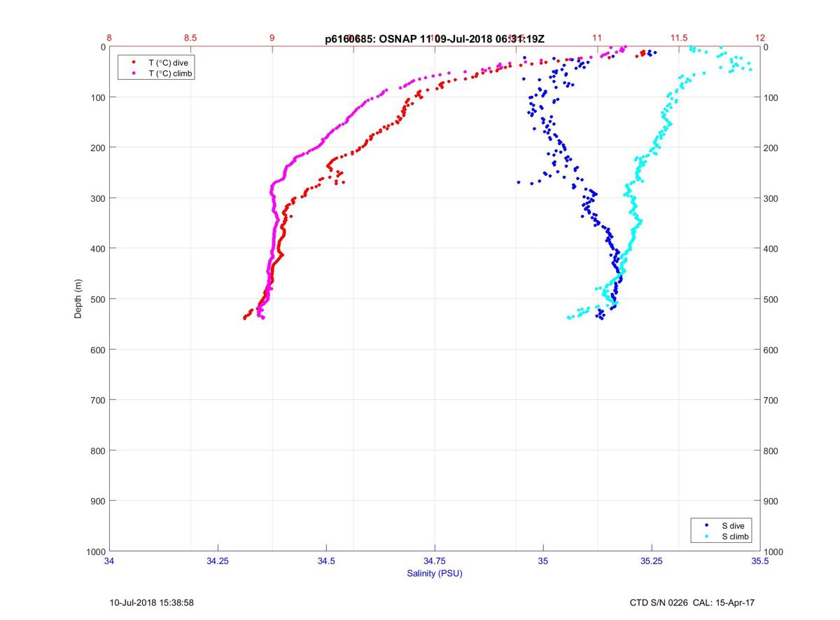Click the '35' salinity tick label
The height and width of the screenshot is (620, 840).
(543, 561)
